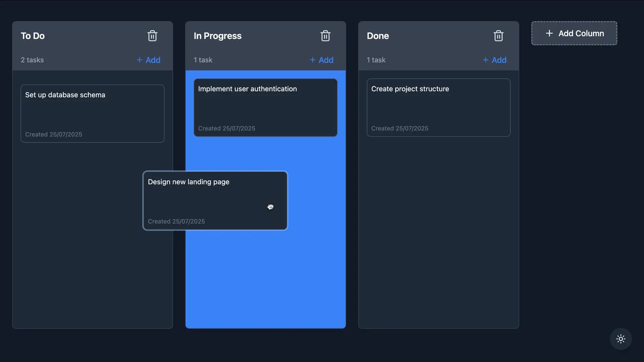
Task: Open the Implement user authentication card
Action: click(x=265, y=107)
